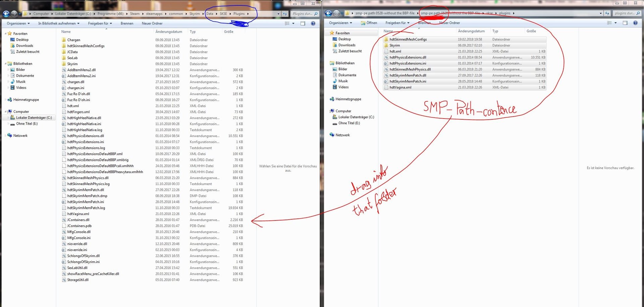Open Organisieren dropdown in left window

point(18,24)
